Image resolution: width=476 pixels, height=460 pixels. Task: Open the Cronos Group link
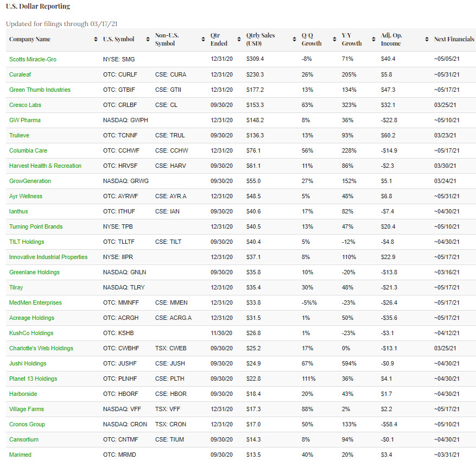[x=27, y=424]
